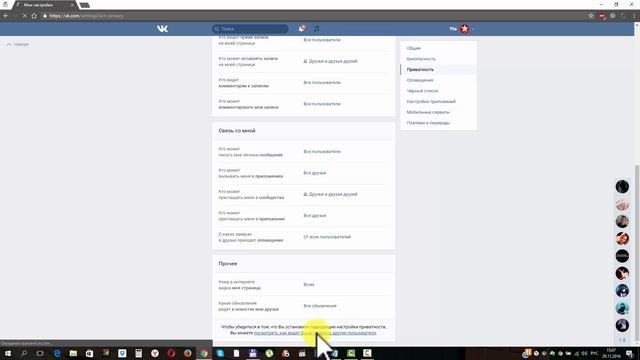The image size is (640, 360).
Task: Open the VK logo home link
Action: [x=162, y=29]
